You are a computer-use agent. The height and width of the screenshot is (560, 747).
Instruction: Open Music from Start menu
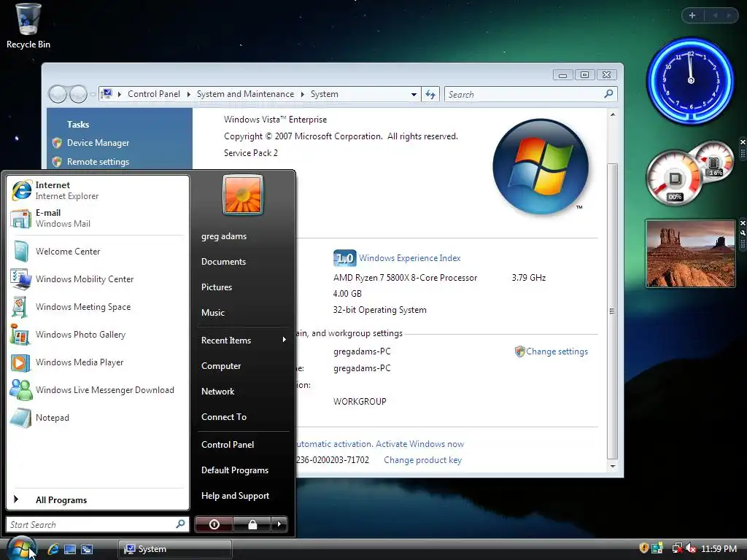pos(213,313)
